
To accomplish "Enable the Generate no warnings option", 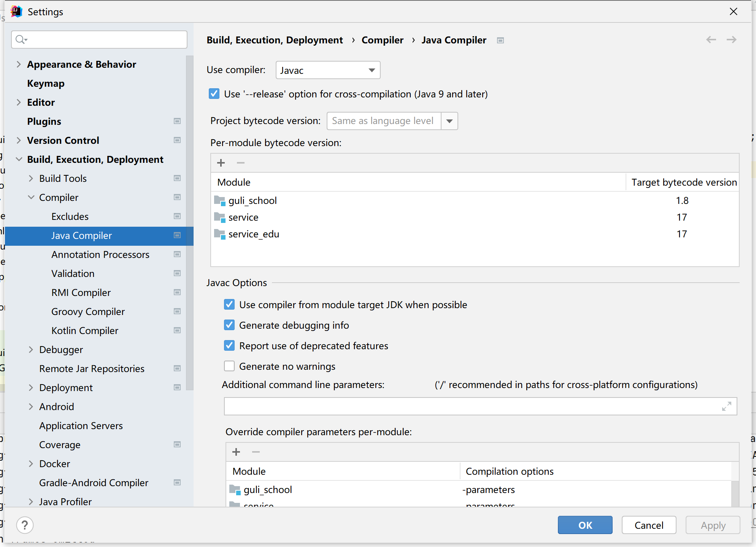I will coord(229,366).
